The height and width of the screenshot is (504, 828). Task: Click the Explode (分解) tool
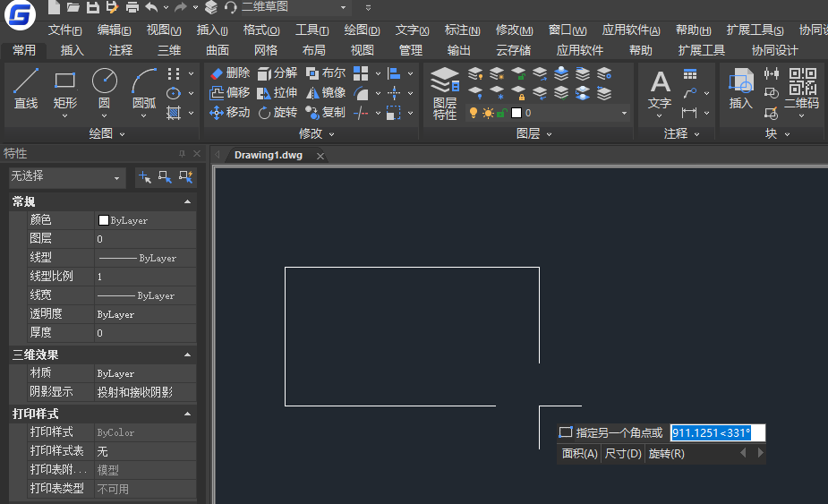pos(277,73)
